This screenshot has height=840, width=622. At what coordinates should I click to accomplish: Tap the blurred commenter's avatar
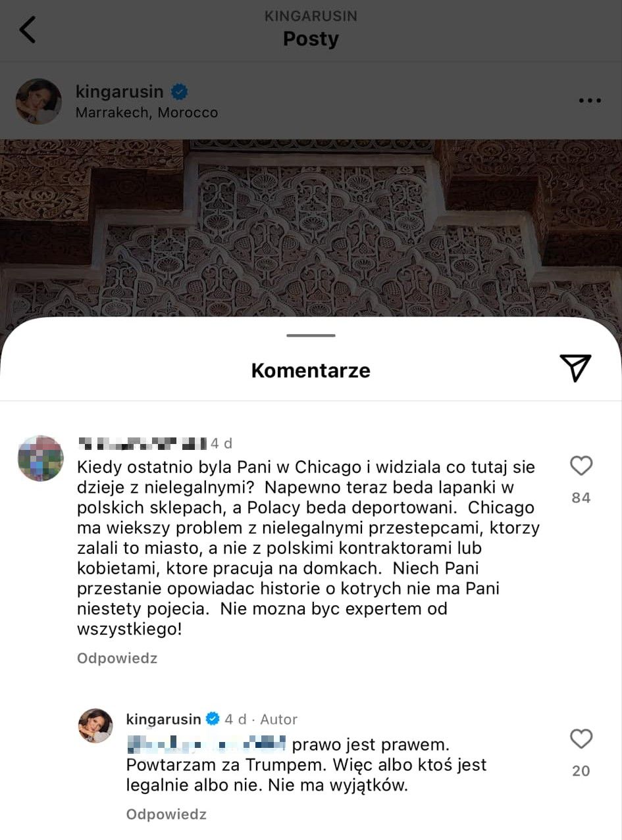pyautogui.click(x=41, y=458)
